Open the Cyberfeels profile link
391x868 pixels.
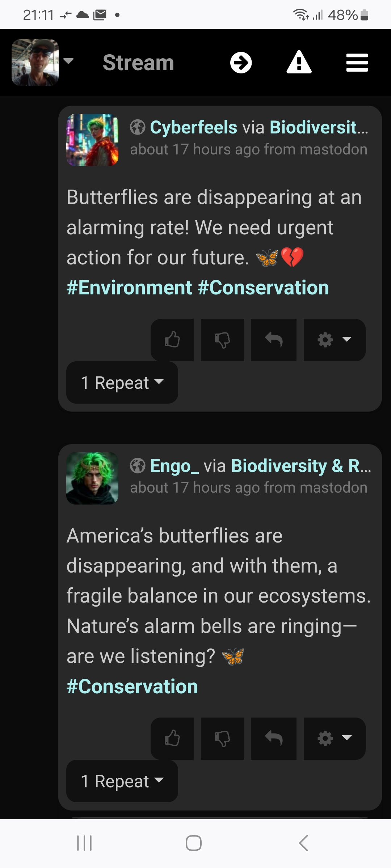pyautogui.click(x=194, y=127)
